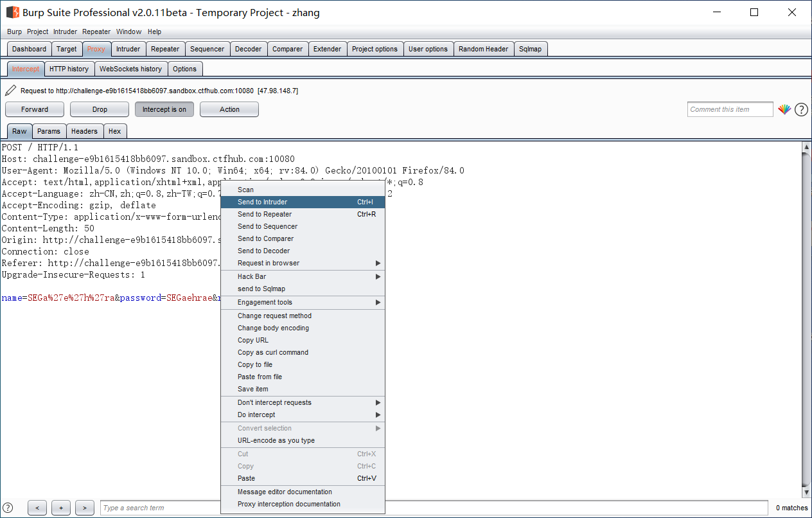Click the help icon next to comment field
Viewport: 812px width, 518px height.
click(x=801, y=110)
